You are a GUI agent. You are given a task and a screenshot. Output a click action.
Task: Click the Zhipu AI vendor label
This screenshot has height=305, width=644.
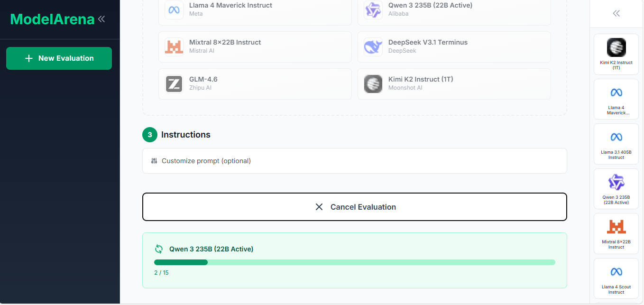click(x=200, y=88)
